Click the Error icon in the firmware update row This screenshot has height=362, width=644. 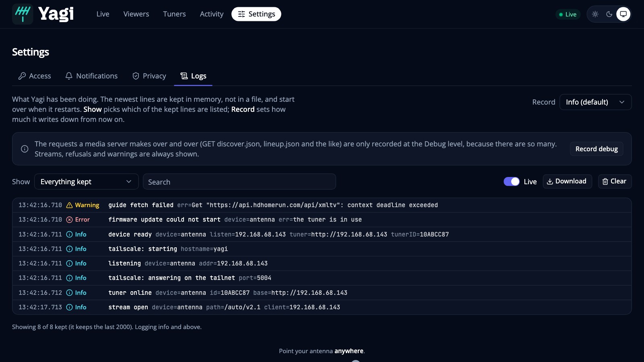69,220
